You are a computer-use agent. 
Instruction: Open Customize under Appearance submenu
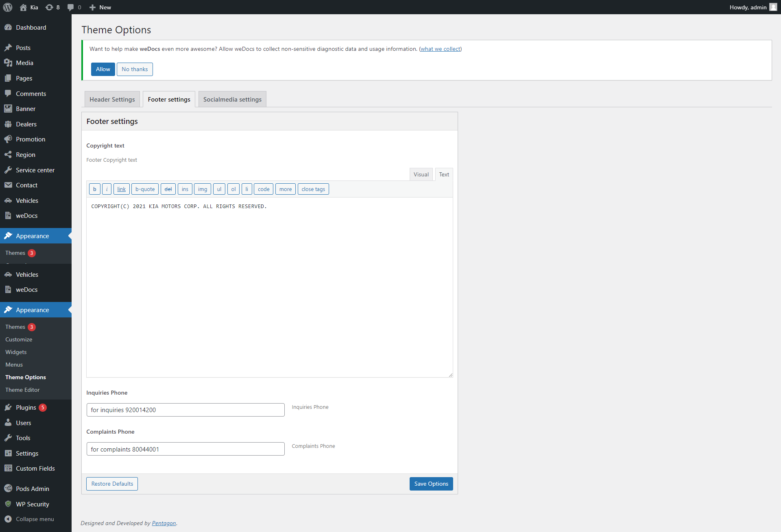19,339
